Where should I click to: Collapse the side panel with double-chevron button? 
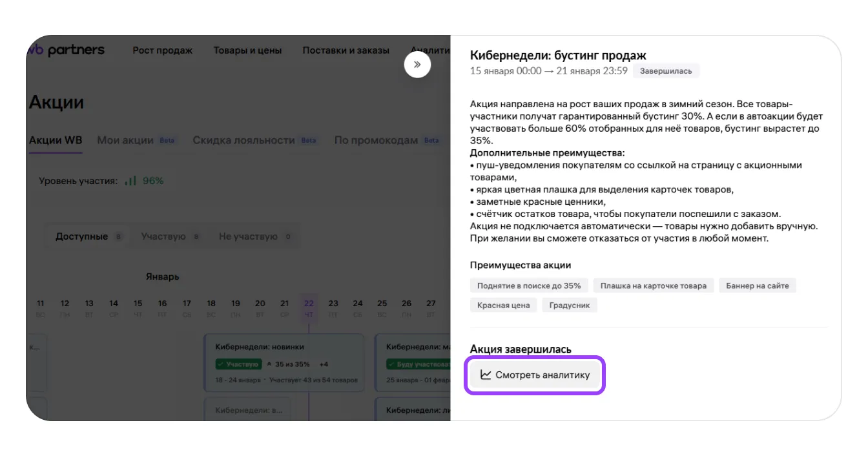(x=417, y=65)
